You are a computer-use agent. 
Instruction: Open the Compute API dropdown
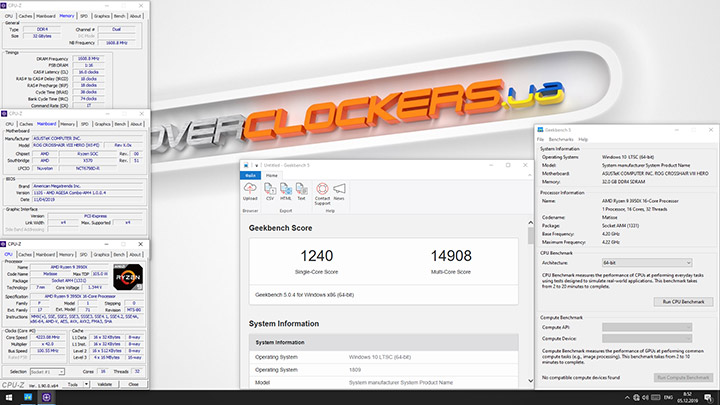click(647, 327)
